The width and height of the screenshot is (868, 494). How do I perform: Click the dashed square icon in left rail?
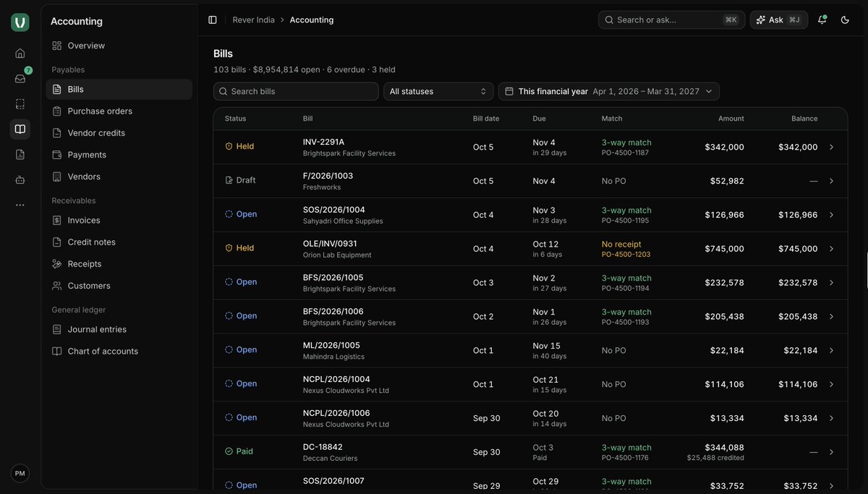[x=20, y=103]
